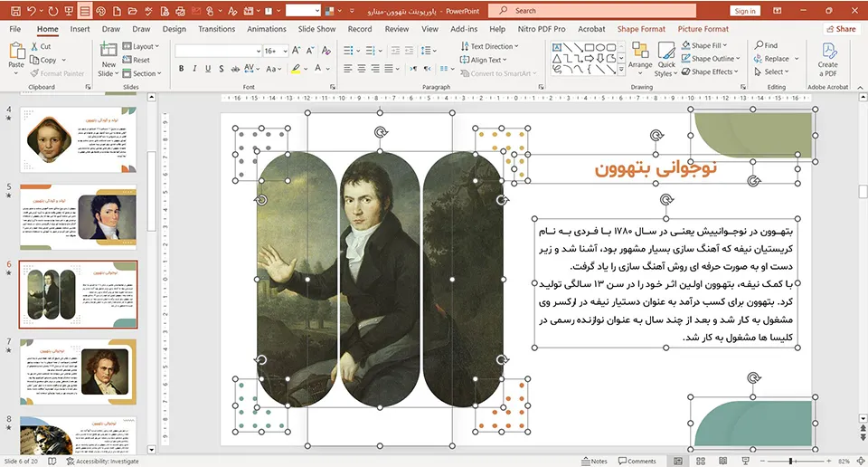Undo the last action
The image size is (868, 467).
tap(31, 11)
